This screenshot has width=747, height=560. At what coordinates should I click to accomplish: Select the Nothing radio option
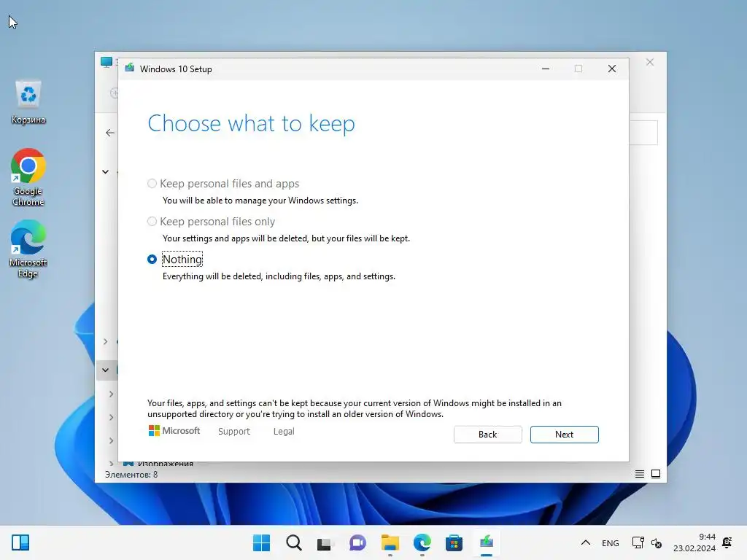[x=152, y=260]
